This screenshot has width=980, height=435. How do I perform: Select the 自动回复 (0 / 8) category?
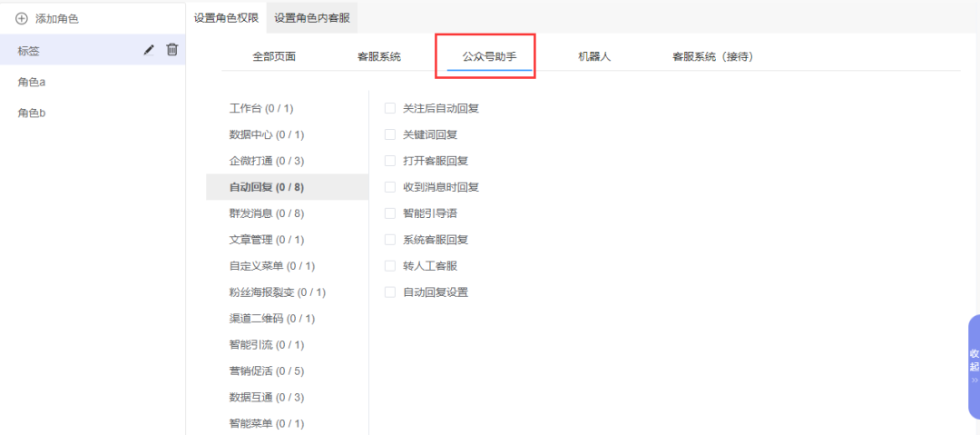[x=287, y=187]
